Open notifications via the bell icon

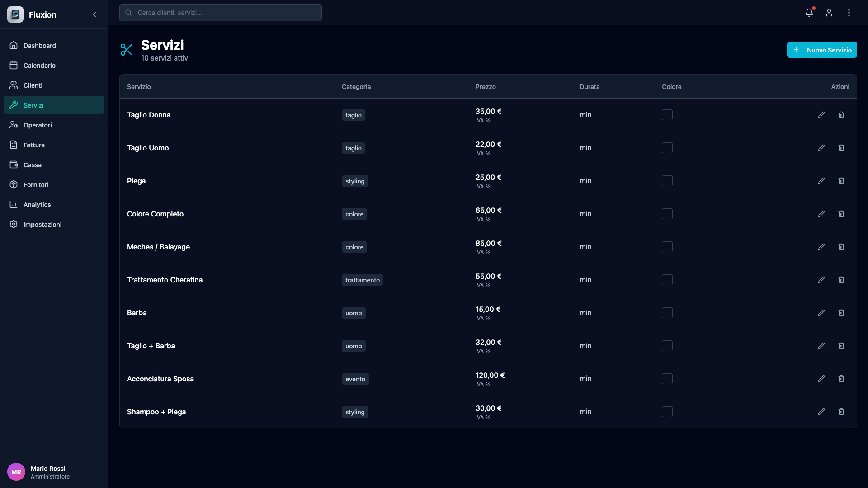(x=809, y=13)
